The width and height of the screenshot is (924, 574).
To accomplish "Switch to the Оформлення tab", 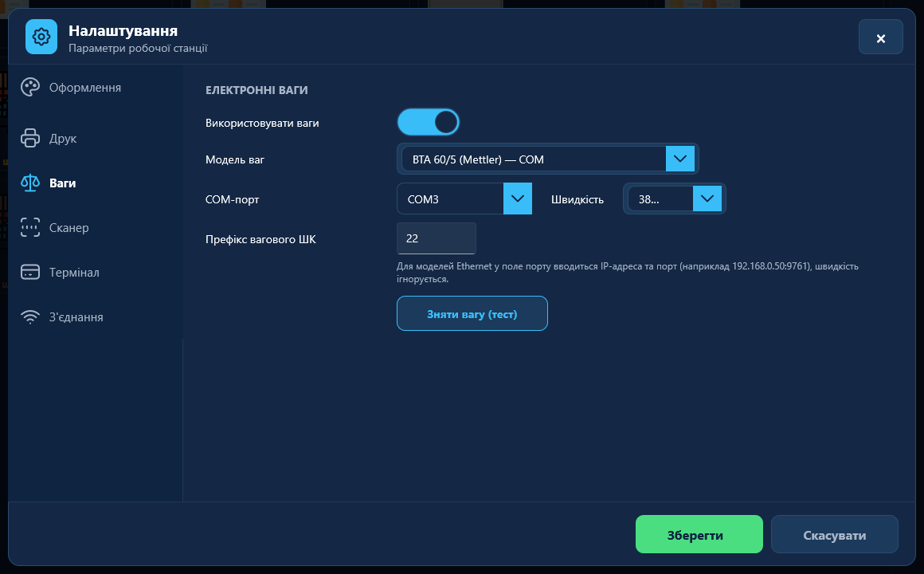I will 85,88.
